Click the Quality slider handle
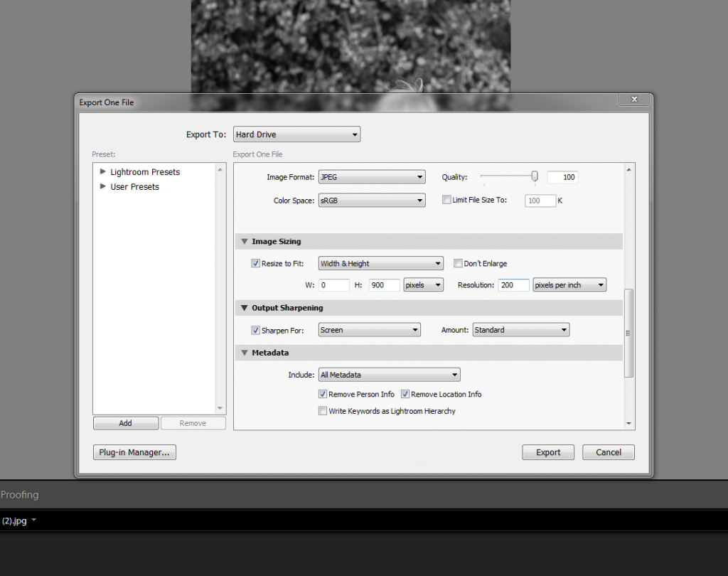The image size is (728, 576). pyautogui.click(x=535, y=176)
